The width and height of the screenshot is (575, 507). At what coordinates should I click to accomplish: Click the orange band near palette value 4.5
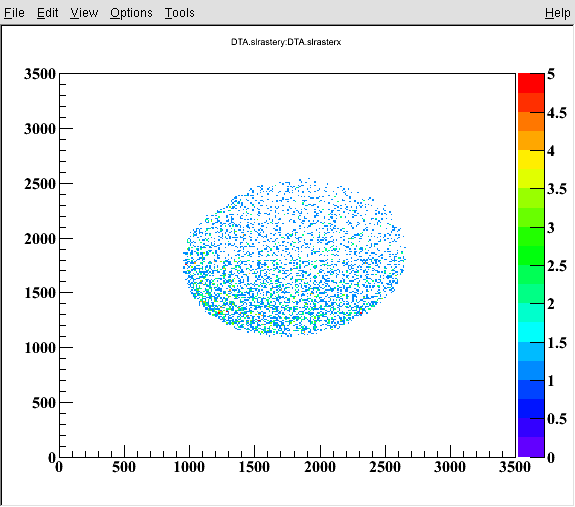(x=531, y=121)
